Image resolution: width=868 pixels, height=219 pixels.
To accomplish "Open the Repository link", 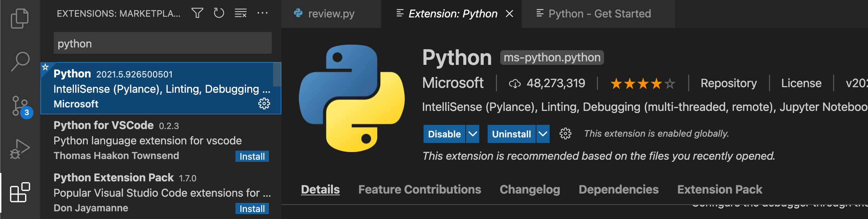I will pyautogui.click(x=729, y=83).
